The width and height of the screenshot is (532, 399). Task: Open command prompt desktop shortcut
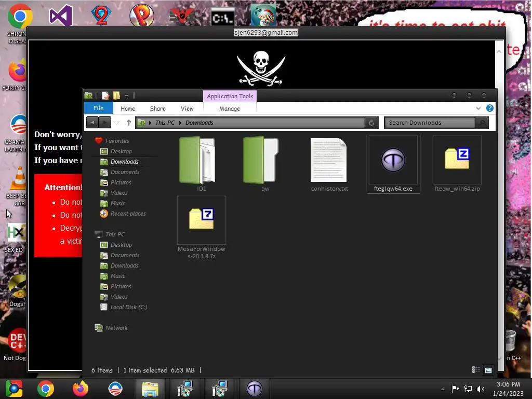pos(222,17)
